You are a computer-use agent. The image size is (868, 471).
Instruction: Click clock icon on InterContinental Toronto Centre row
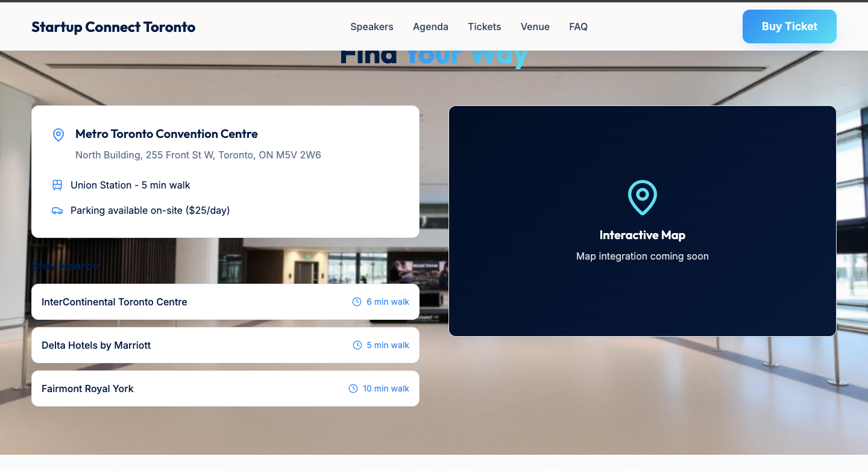point(357,302)
